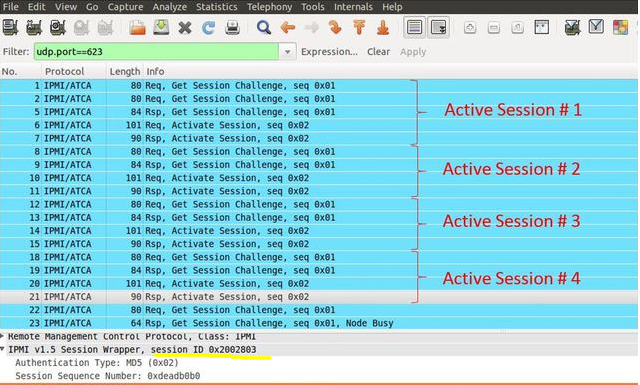
Task: Select packet 6 Activate Session request
Action: point(319,125)
